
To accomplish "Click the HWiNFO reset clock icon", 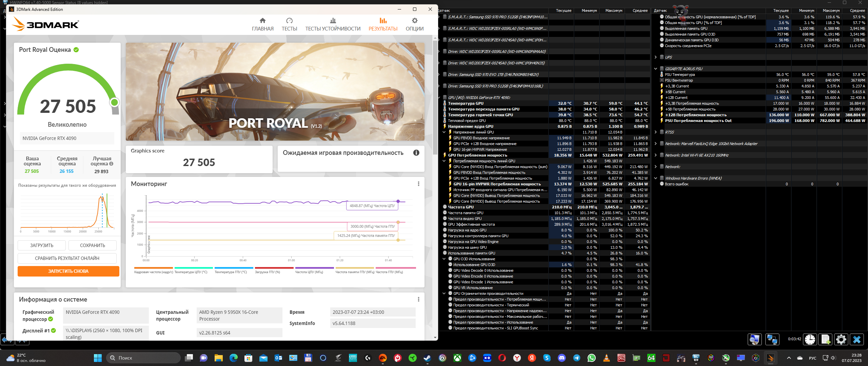I will 810,339.
